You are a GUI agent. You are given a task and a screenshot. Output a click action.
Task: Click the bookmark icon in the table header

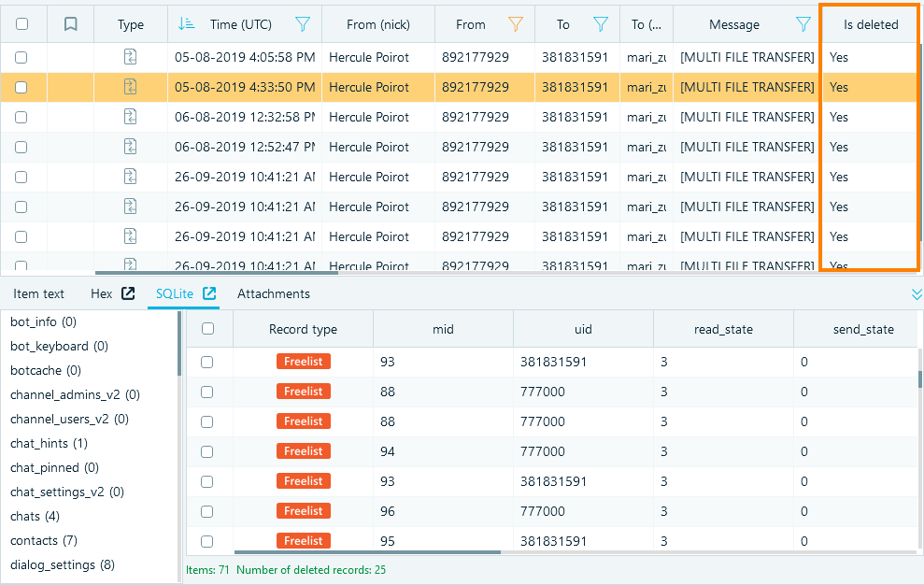71,24
